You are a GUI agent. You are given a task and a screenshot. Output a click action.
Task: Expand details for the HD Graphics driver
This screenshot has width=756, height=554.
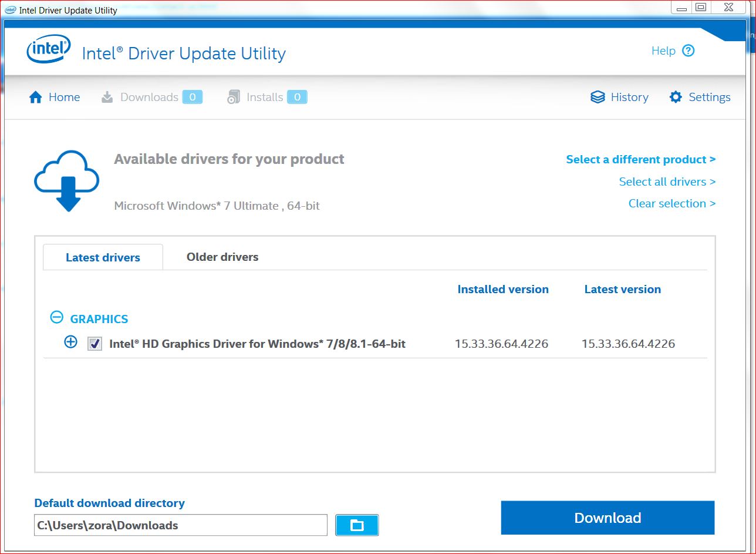(70, 341)
